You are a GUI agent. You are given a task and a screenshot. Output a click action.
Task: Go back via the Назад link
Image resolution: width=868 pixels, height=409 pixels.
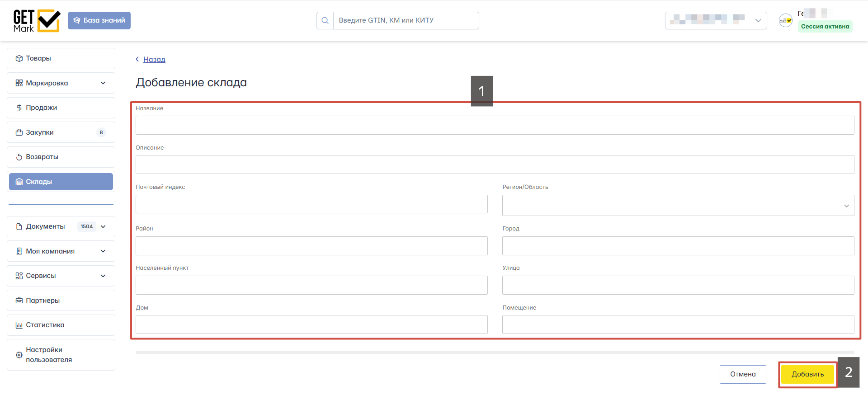(x=154, y=59)
